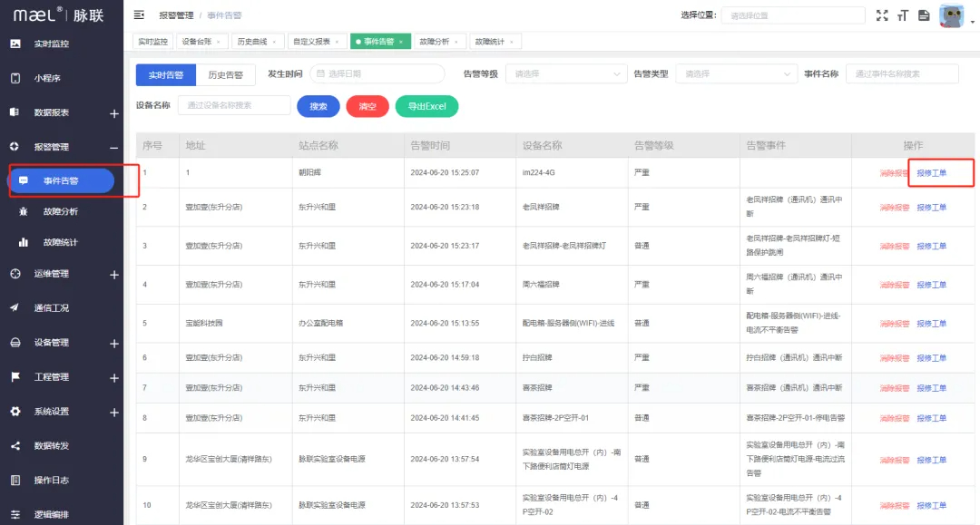Open 操作日志 sidebar item
Image resolution: width=980 pixels, height=525 pixels.
point(51,480)
